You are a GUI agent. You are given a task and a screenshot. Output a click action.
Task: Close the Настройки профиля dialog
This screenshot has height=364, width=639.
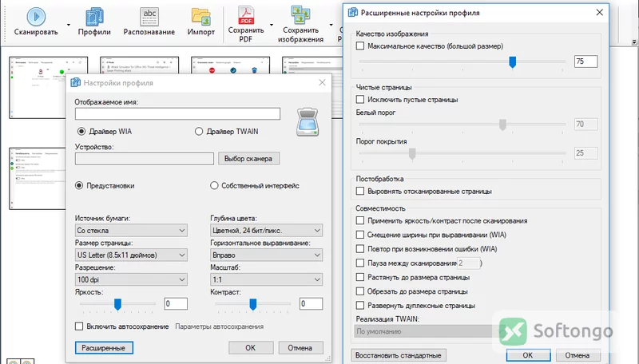click(323, 83)
